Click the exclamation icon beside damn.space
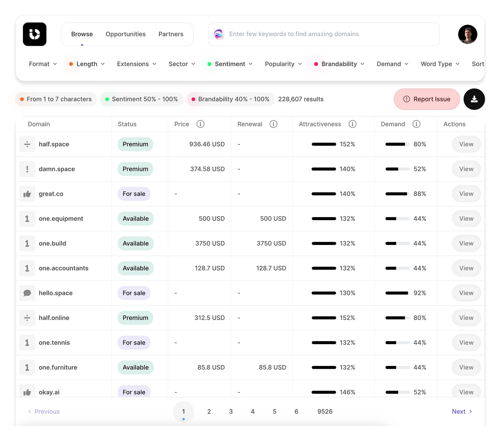Viewport: 504px width, 426px height. pyautogui.click(x=27, y=169)
